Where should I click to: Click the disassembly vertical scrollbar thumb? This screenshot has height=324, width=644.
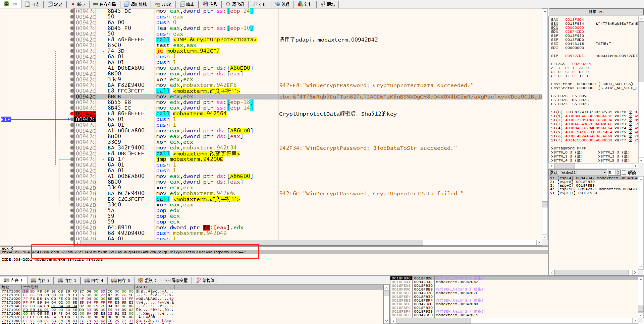coord(545,204)
